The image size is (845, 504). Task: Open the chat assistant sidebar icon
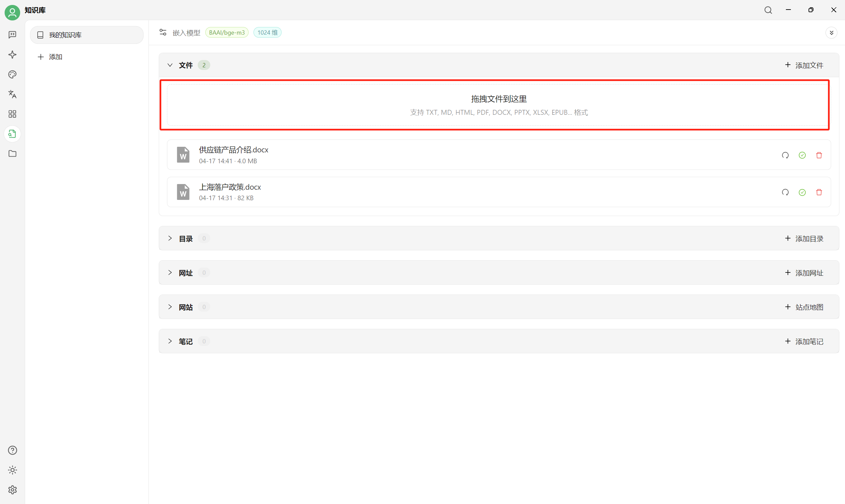pyautogui.click(x=12, y=35)
